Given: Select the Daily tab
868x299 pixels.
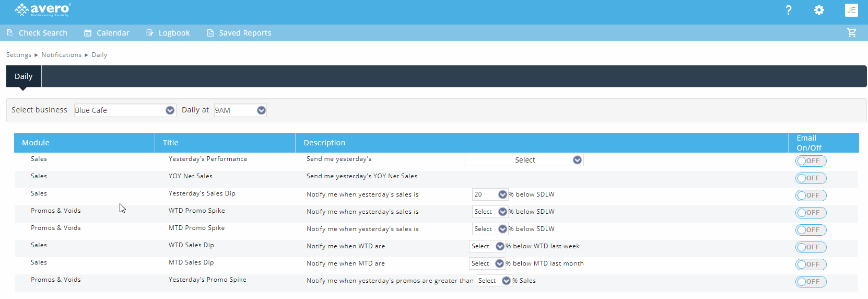Looking at the screenshot, I should coord(24,76).
